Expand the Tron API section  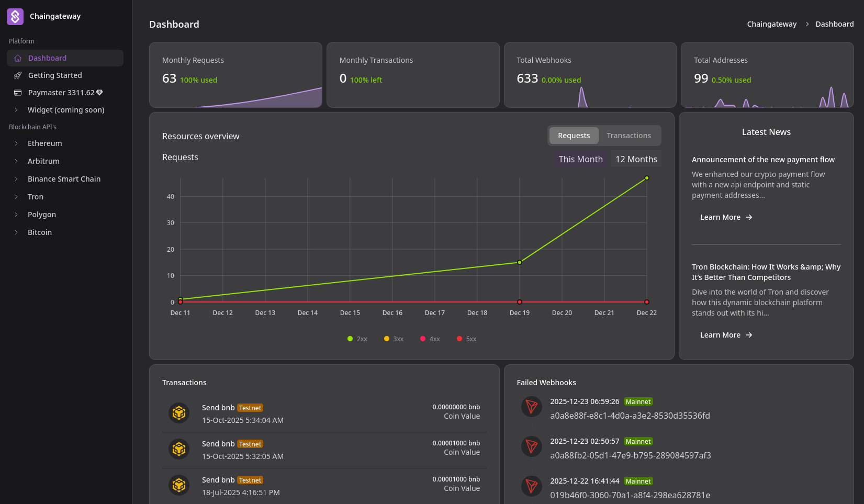point(36,197)
